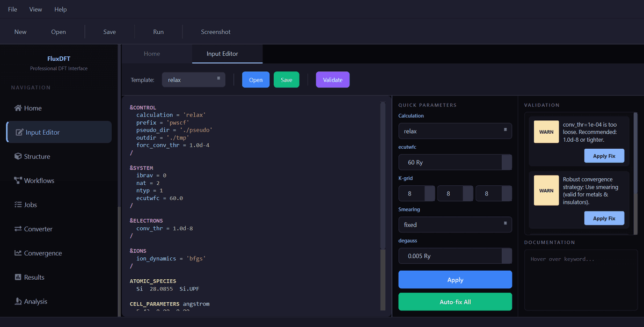Click the Jobs list icon
644x327 pixels.
pyautogui.click(x=18, y=205)
